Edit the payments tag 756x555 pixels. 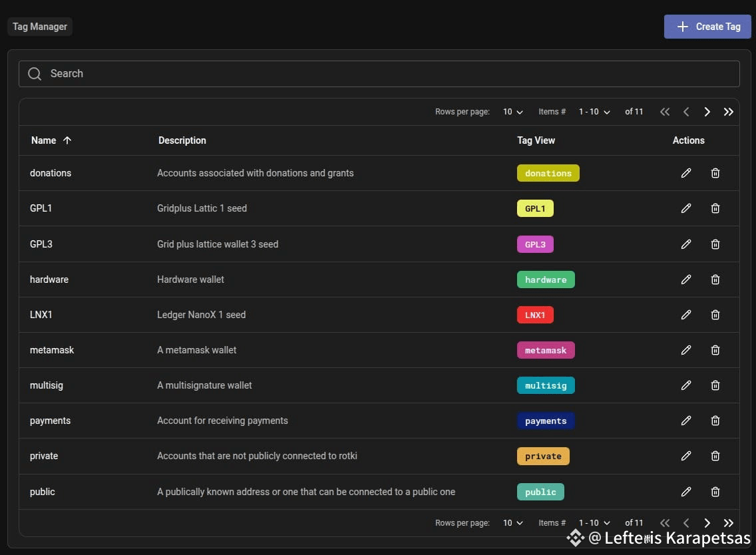point(686,421)
